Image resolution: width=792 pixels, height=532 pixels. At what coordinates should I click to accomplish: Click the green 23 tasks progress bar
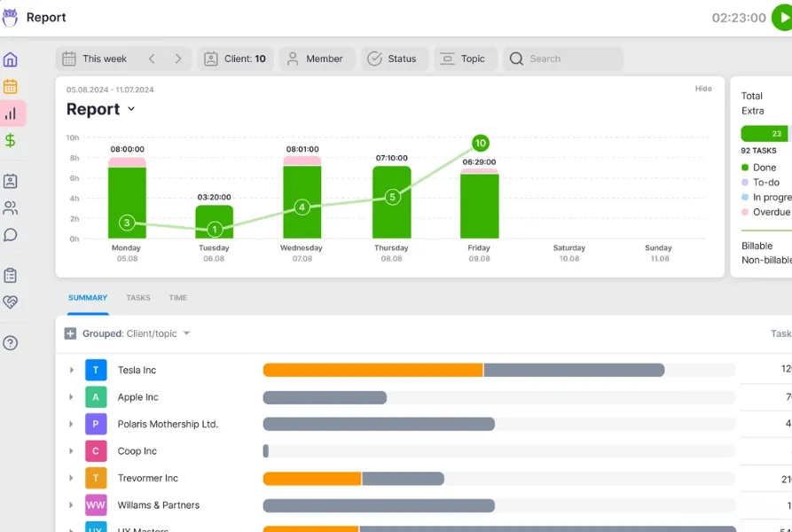pyautogui.click(x=765, y=134)
